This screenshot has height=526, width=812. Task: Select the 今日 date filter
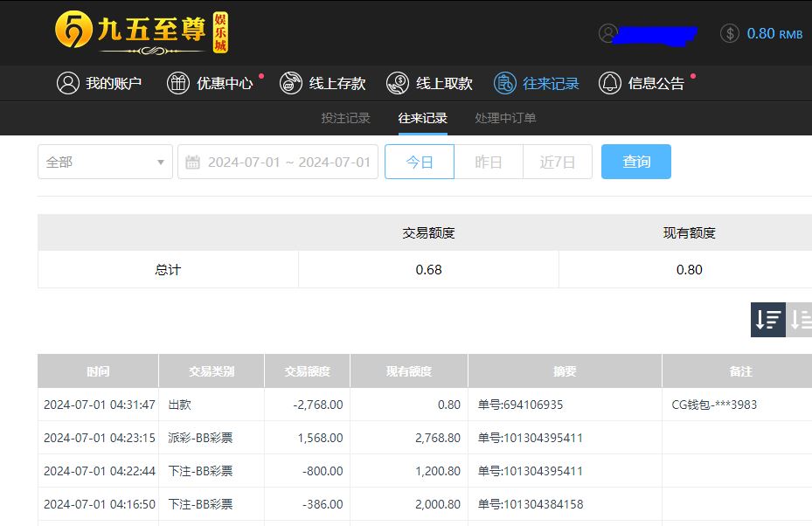(x=420, y=162)
